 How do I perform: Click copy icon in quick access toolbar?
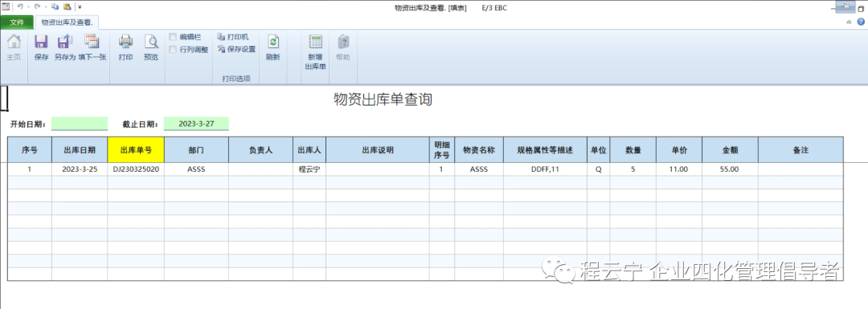pos(55,7)
